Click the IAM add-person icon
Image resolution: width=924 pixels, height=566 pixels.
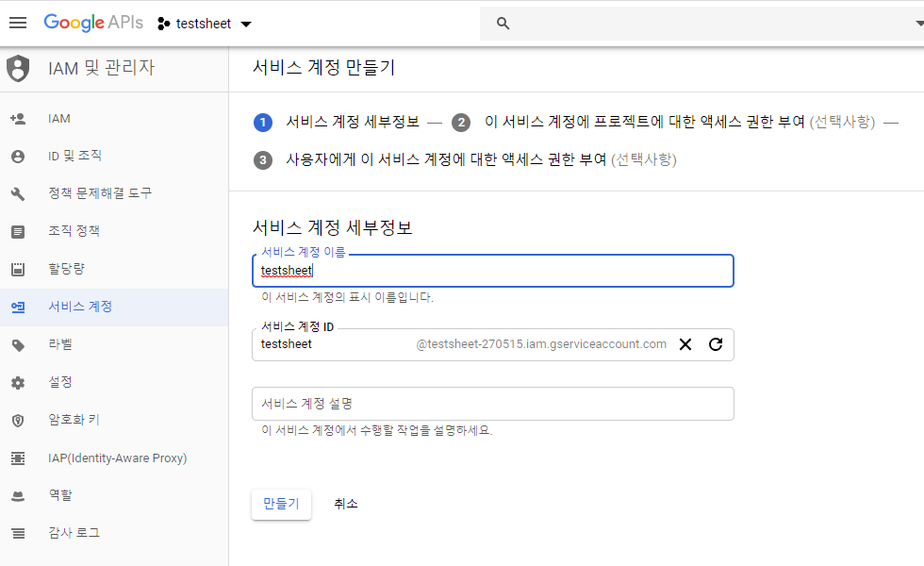click(18, 119)
